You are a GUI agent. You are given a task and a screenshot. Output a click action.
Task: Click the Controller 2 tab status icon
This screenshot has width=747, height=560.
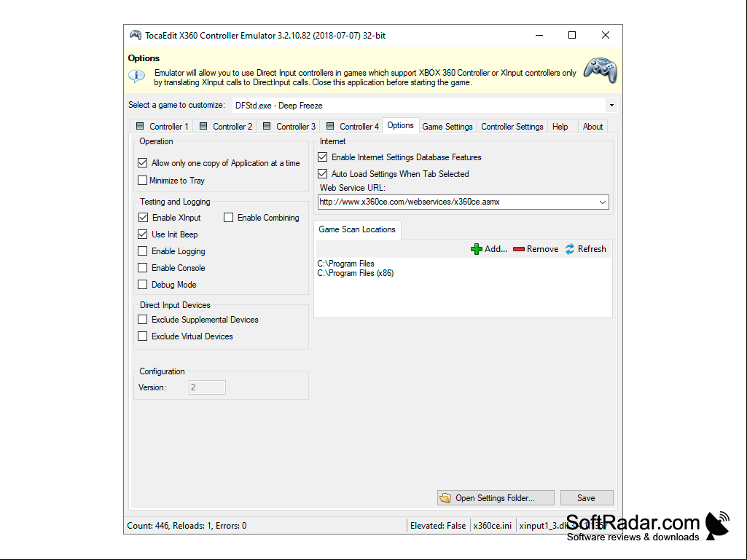coord(203,126)
